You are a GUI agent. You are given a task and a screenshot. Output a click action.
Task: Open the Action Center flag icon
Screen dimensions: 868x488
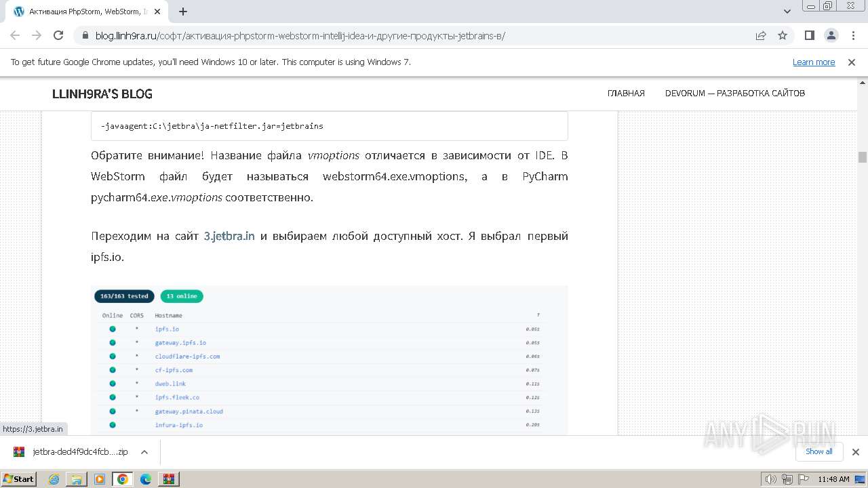pyautogui.click(x=802, y=479)
